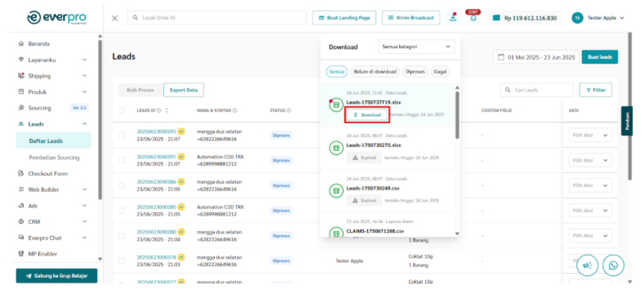Click the Buat Landing Page button

pos(344,18)
